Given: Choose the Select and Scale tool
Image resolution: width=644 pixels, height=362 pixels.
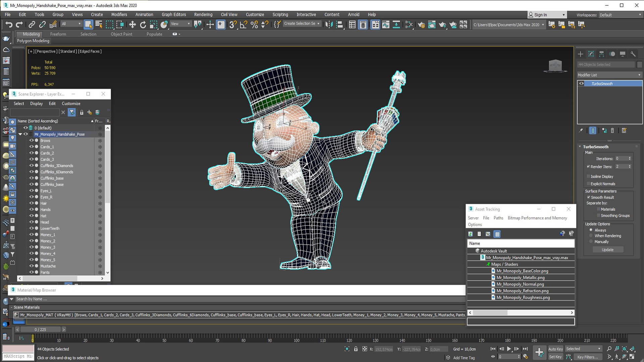Looking at the screenshot, I should pos(154,24).
